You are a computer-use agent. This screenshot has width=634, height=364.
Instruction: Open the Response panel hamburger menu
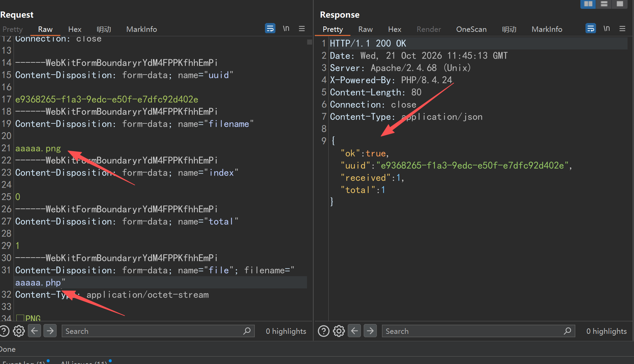[622, 28]
